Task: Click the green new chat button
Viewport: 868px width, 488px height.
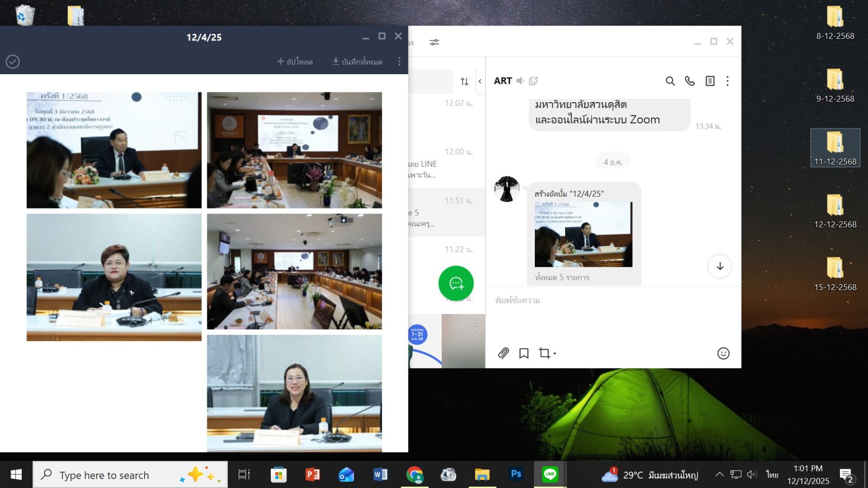Action: [456, 283]
